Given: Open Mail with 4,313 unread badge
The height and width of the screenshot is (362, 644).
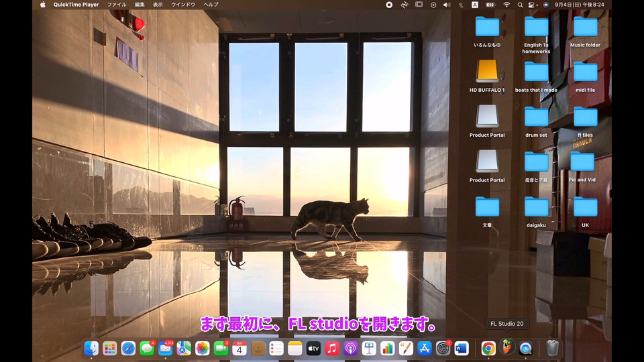Looking at the screenshot, I should pyautogui.click(x=165, y=349).
